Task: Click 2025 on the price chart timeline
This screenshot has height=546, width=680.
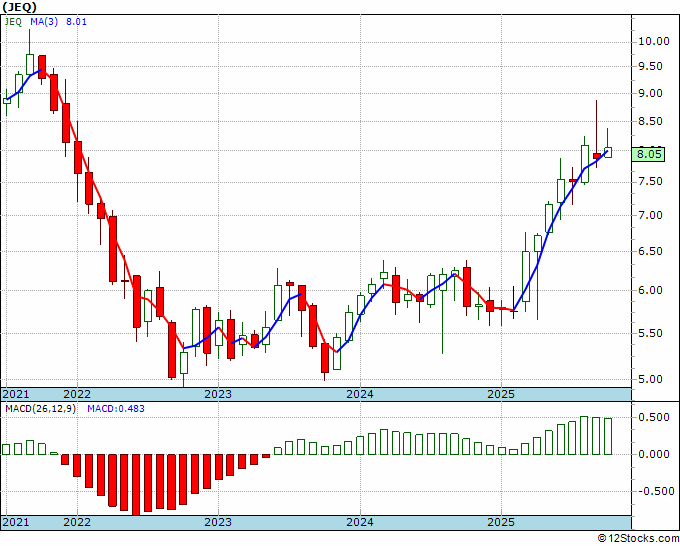Action: 501,394
